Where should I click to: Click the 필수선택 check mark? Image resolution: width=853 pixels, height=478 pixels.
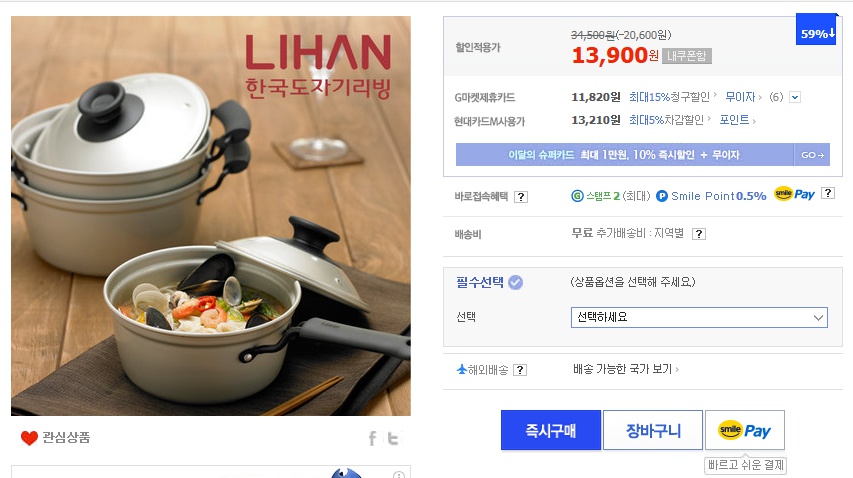[x=515, y=282]
